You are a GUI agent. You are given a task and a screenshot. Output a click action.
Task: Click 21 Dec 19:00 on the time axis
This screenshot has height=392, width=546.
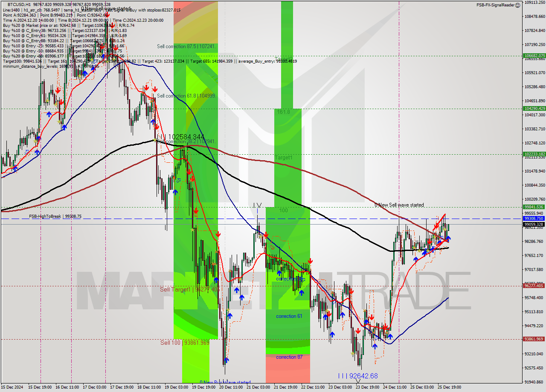tap(287, 387)
